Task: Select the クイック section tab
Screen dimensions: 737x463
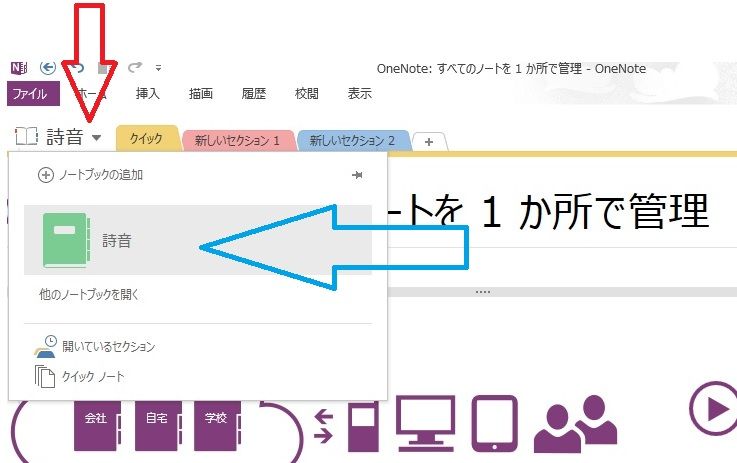Action: tap(147, 139)
